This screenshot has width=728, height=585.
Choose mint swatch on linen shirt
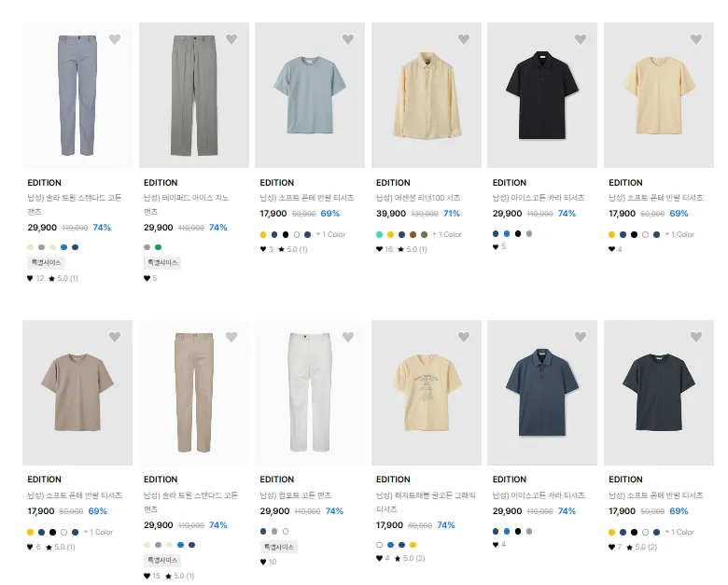(379, 234)
